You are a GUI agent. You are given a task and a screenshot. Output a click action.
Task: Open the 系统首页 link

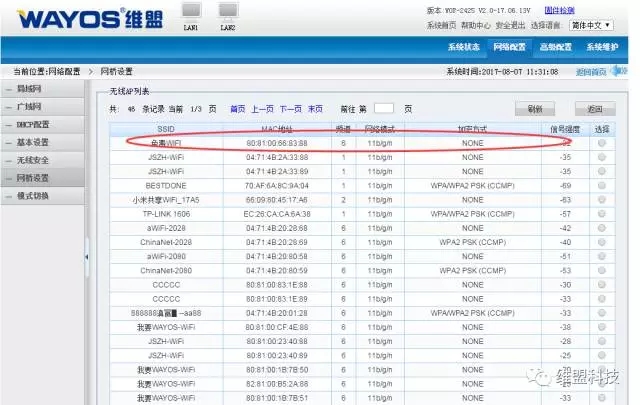[x=441, y=25]
